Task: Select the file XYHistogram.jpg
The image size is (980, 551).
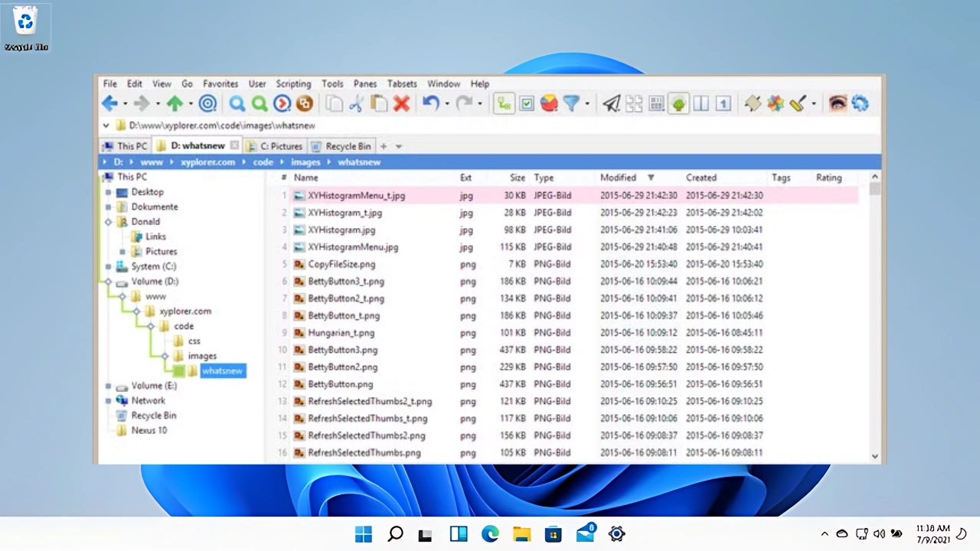Action: 341,230
